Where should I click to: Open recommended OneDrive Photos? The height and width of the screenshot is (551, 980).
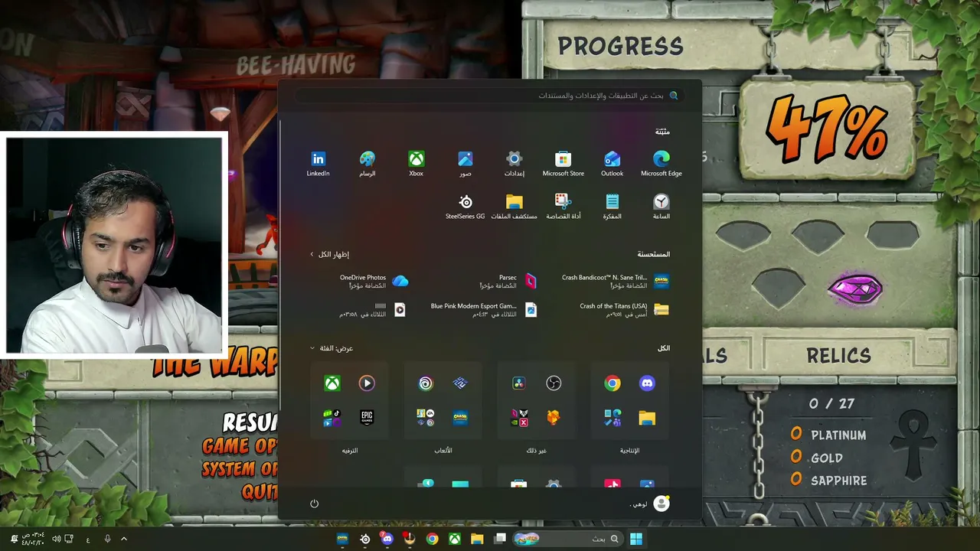click(x=374, y=282)
